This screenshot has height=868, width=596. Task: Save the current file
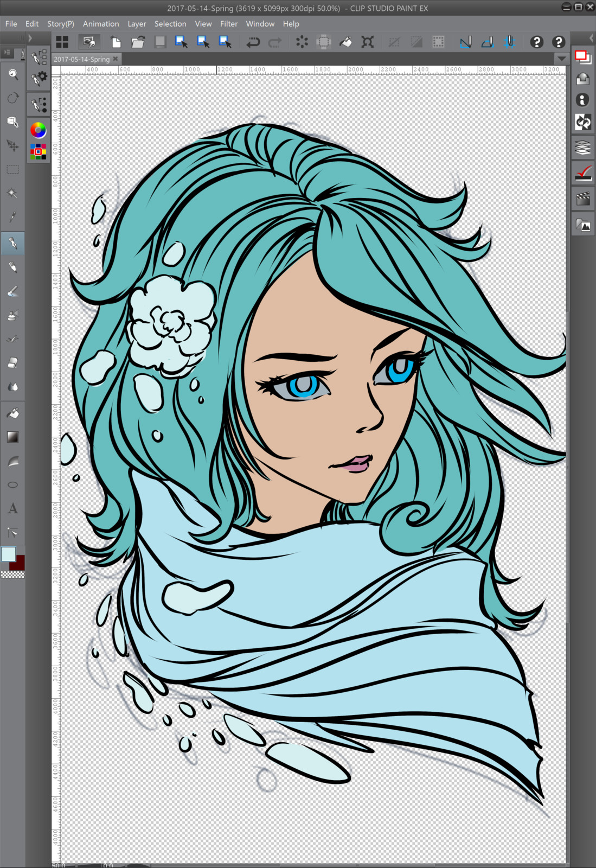click(x=160, y=42)
